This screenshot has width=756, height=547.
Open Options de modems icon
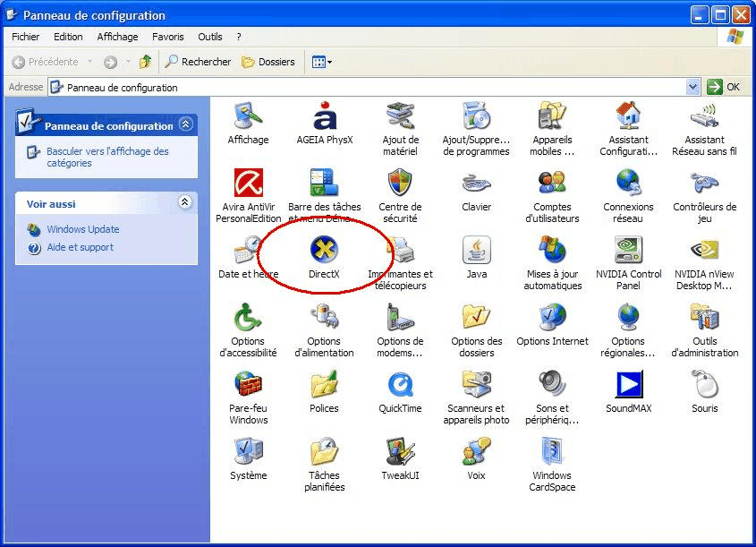[x=400, y=317]
